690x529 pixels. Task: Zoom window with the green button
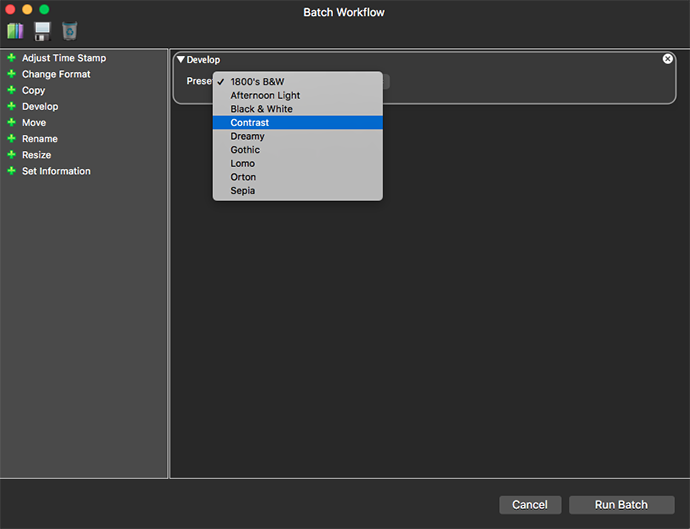tap(44, 9)
